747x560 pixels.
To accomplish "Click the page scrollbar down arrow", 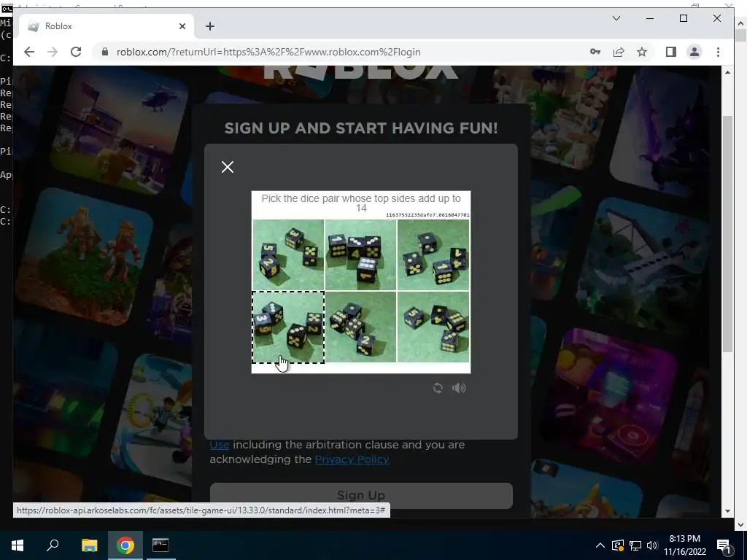I will pos(727,511).
